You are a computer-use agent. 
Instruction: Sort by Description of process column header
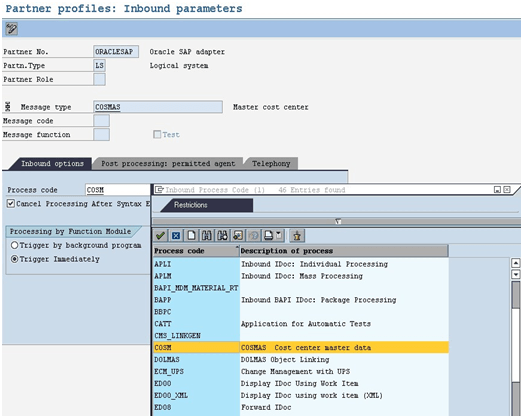point(344,251)
